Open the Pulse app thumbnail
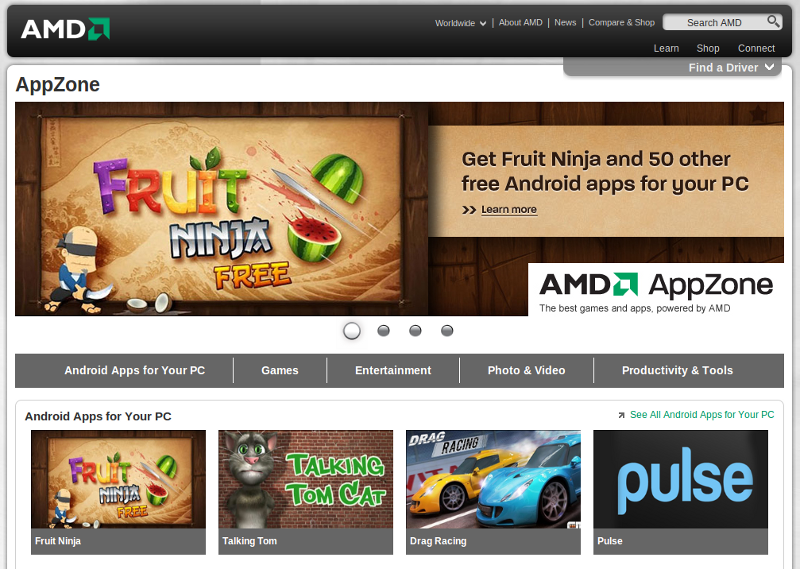The height and width of the screenshot is (569, 800). point(681,479)
